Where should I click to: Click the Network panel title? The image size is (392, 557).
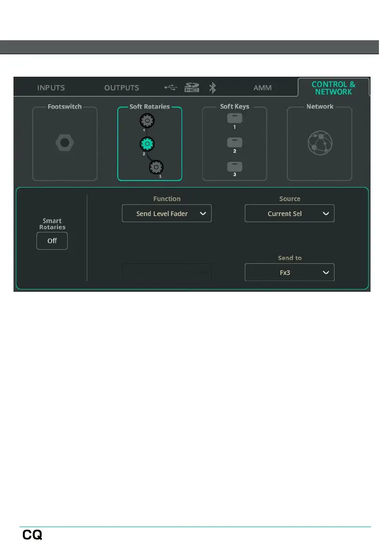[320, 107]
